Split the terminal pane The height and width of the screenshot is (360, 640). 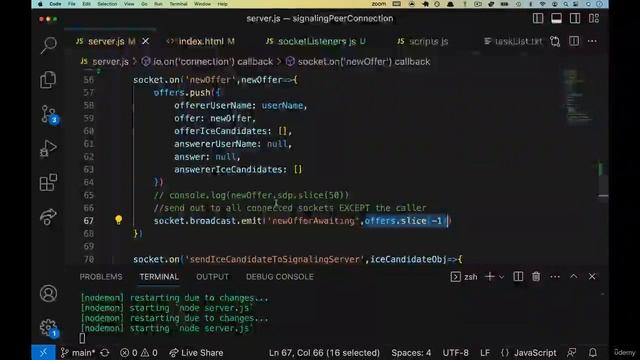coord(518,277)
